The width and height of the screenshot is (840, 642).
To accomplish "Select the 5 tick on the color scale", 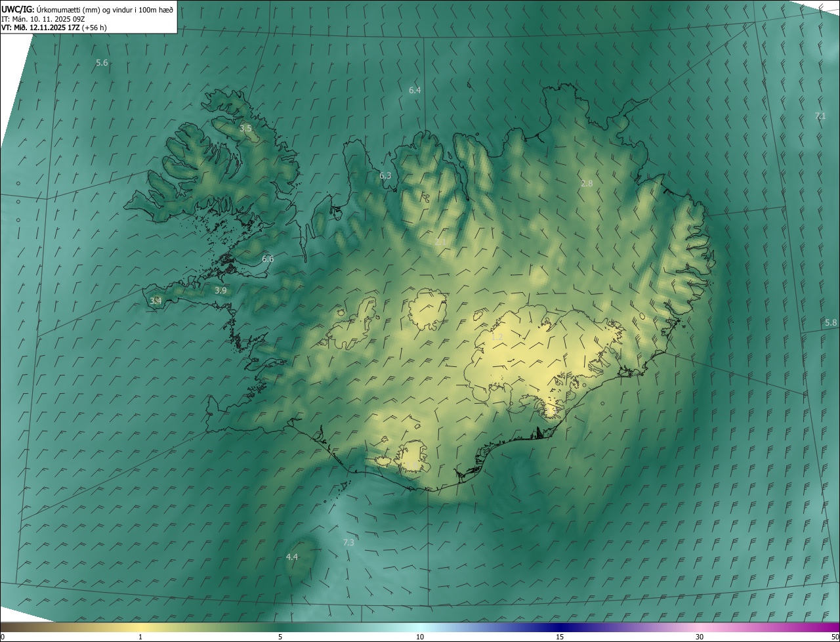I will 280,637.
